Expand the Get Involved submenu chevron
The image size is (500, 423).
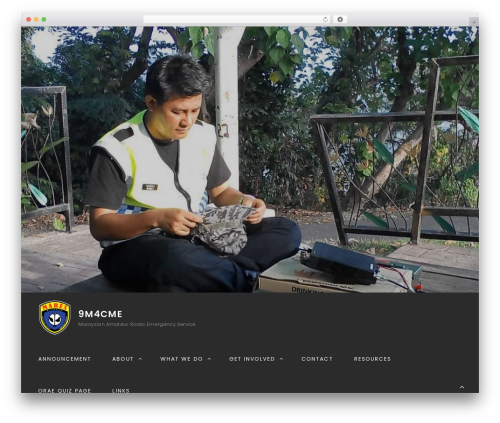pos(281,359)
